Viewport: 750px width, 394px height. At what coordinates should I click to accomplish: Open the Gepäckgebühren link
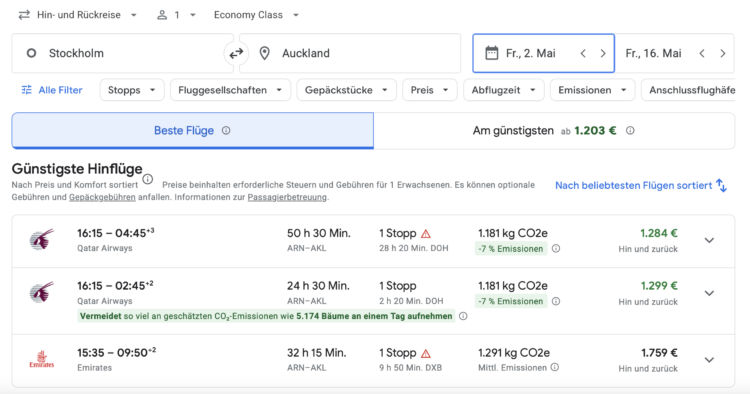(x=102, y=197)
